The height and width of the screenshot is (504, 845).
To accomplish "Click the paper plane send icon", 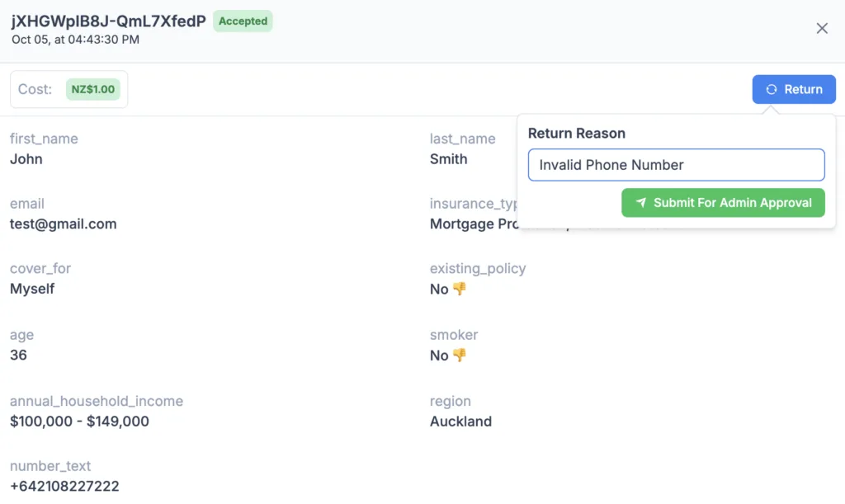I will [x=640, y=202].
